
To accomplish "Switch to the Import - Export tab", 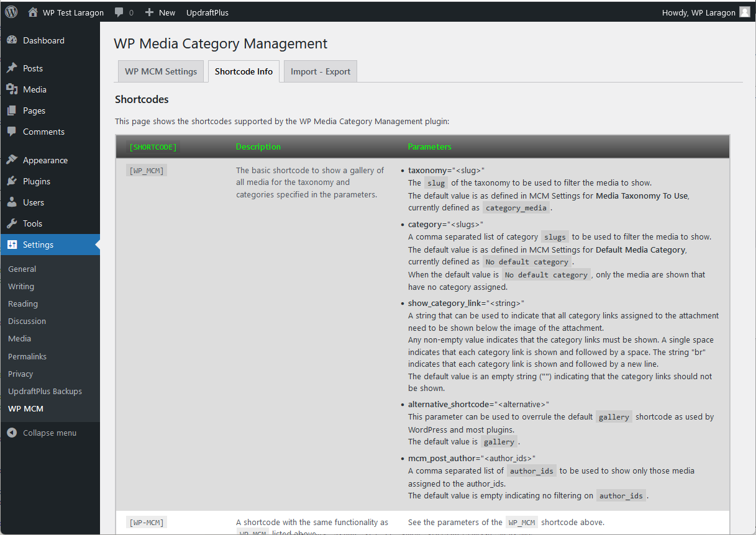I will pyautogui.click(x=321, y=71).
